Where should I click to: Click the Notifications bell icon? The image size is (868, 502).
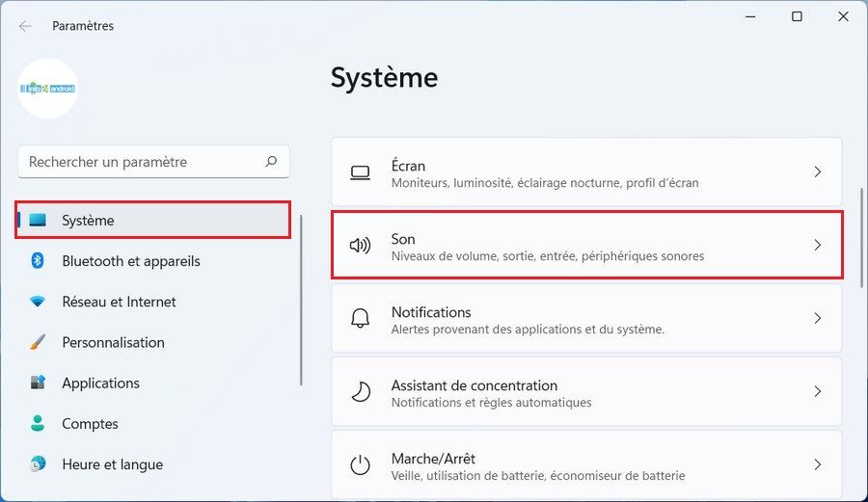click(361, 319)
